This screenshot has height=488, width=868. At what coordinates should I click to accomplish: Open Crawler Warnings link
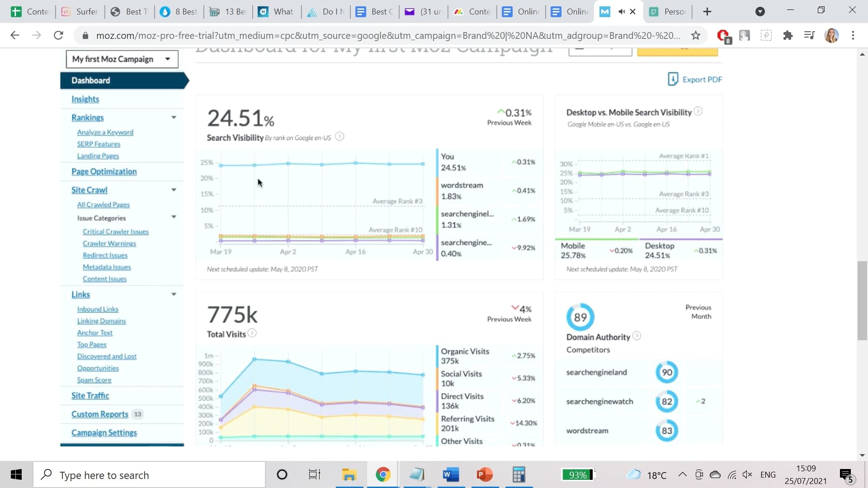coord(109,244)
